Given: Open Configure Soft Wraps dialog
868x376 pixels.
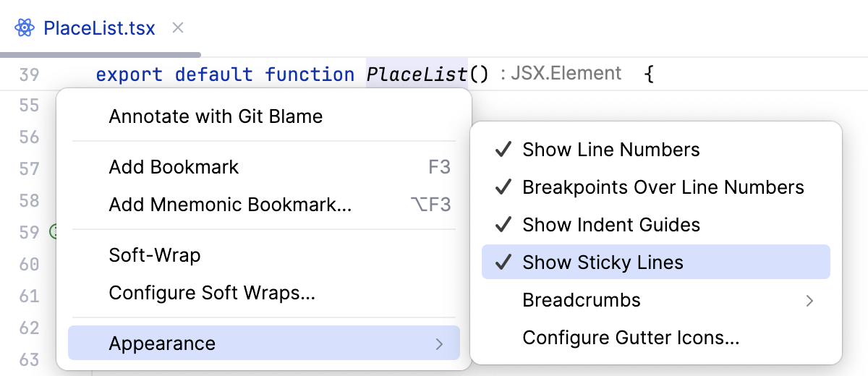Looking at the screenshot, I should [x=212, y=293].
